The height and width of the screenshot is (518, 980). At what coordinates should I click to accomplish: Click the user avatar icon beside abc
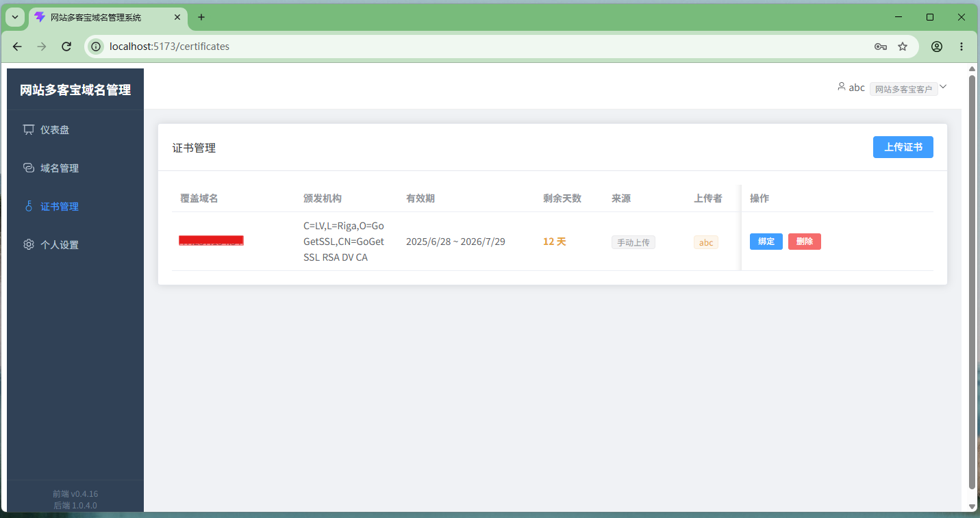click(x=842, y=87)
